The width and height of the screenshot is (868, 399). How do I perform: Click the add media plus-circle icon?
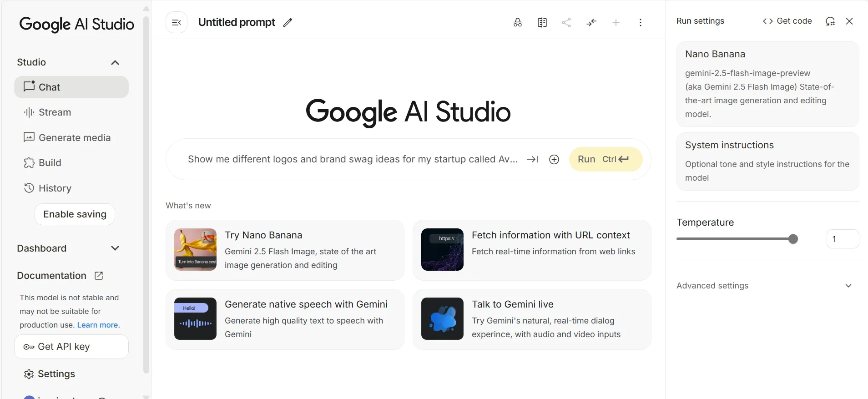click(x=554, y=159)
